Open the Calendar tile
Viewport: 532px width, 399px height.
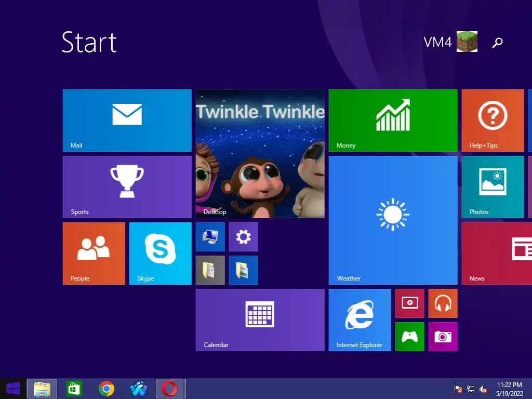(260, 320)
